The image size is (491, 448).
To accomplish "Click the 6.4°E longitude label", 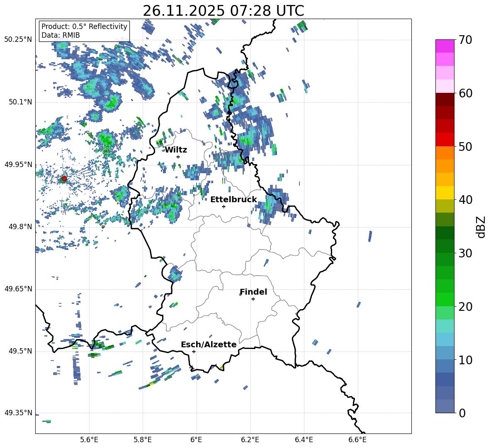I will tap(304, 440).
